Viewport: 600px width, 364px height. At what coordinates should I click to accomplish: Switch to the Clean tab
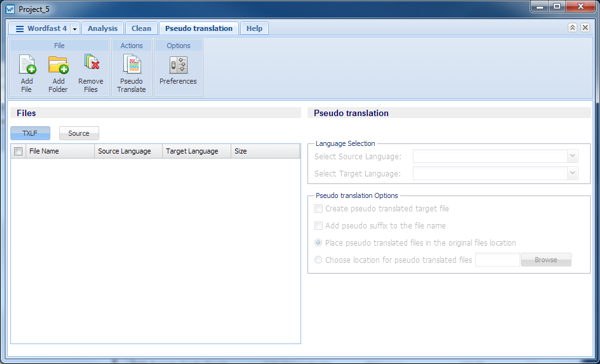(x=141, y=28)
